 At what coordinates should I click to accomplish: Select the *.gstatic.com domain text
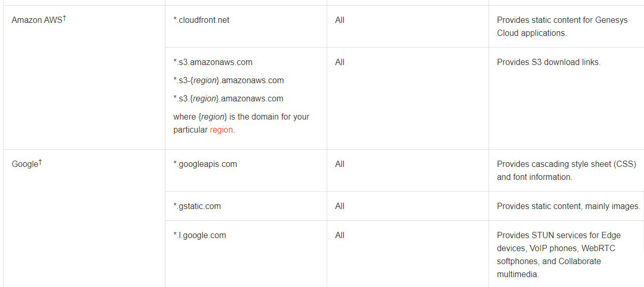tap(197, 206)
